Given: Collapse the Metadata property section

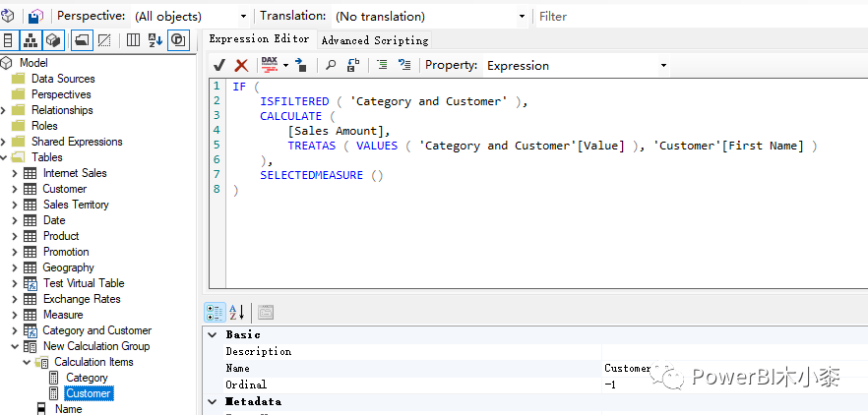Looking at the screenshot, I should 212,401.
